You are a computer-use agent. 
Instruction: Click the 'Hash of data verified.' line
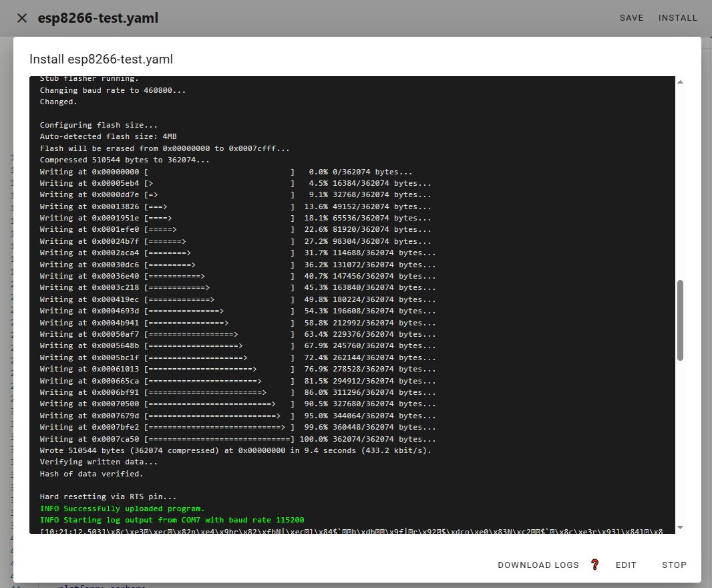(x=92, y=474)
